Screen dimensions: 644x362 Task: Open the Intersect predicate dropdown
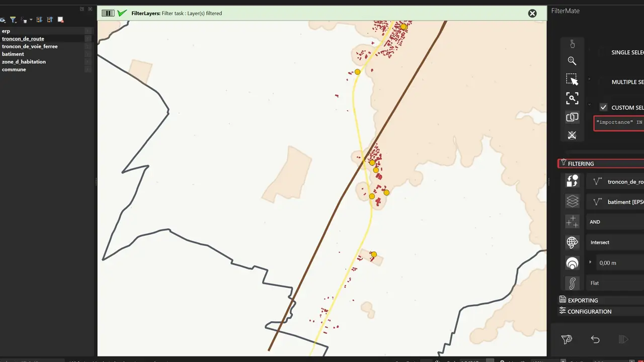coord(615,242)
